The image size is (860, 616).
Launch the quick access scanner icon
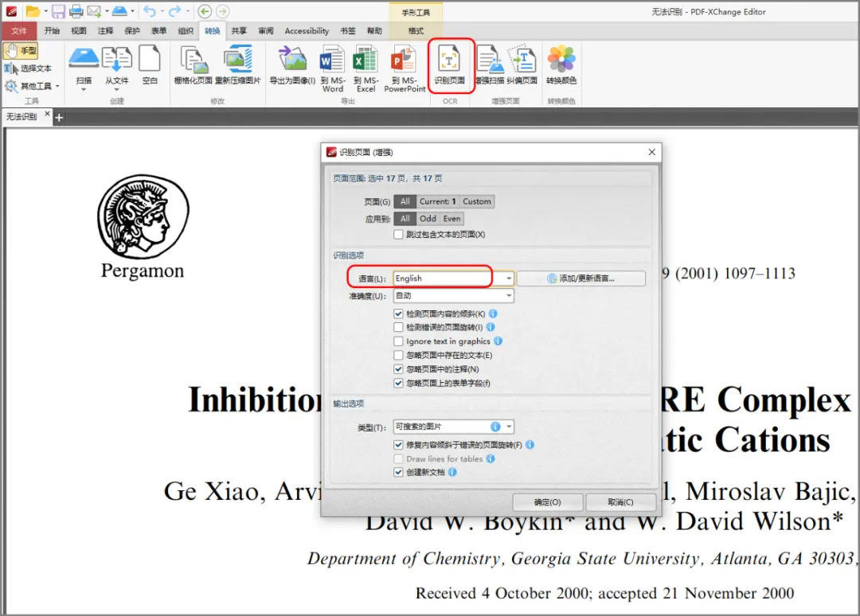click(x=119, y=11)
